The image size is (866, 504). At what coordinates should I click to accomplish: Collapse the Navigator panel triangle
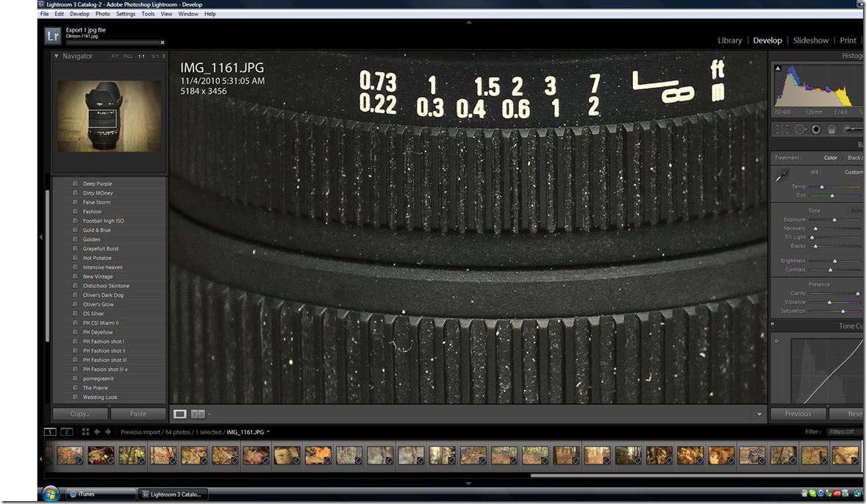56,56
